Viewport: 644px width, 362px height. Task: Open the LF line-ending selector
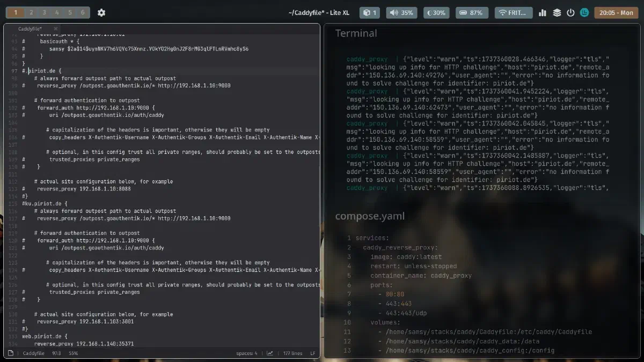click(x=311, y=353)
